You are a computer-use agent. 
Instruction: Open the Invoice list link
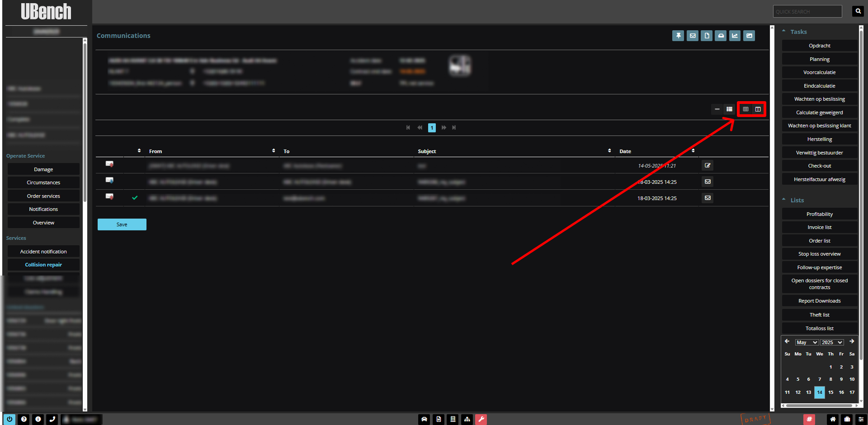[819, 227]
